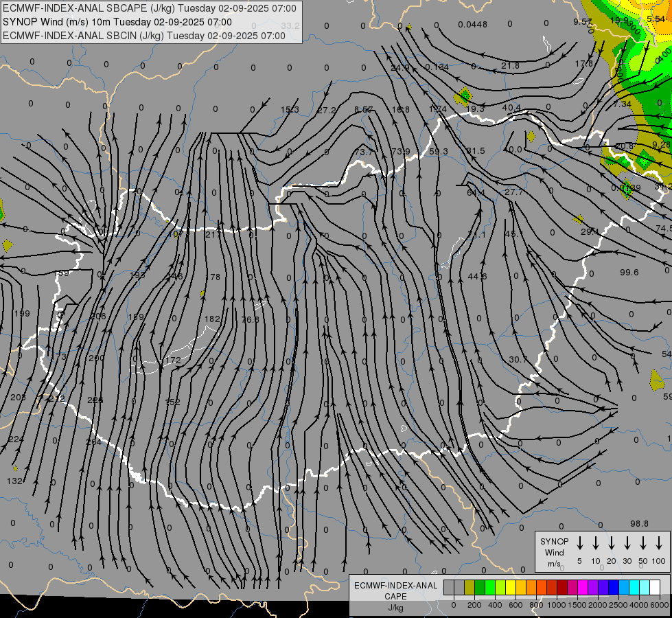Pick the pure yellow CAPE legend swatch
This screenshot has height=618, width=672.
[511, 588]
